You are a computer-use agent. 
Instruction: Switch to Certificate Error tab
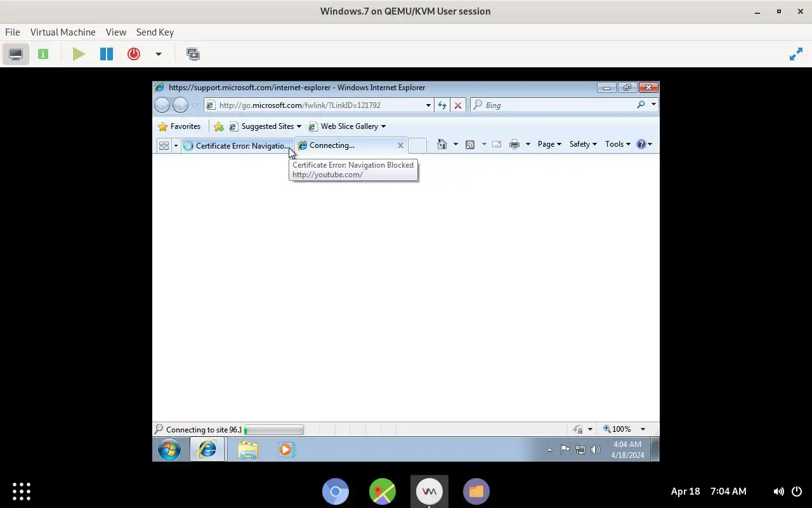pyautogui.click(x=237, y=145)
